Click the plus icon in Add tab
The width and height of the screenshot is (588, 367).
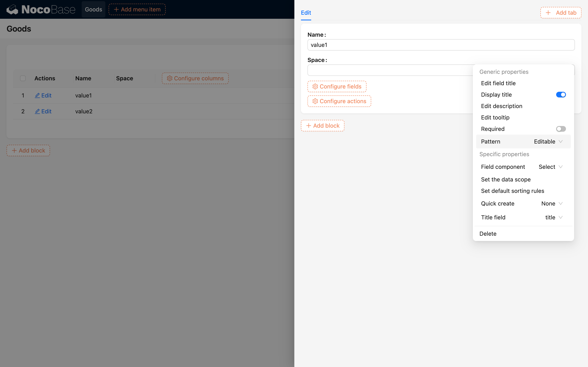548,13
